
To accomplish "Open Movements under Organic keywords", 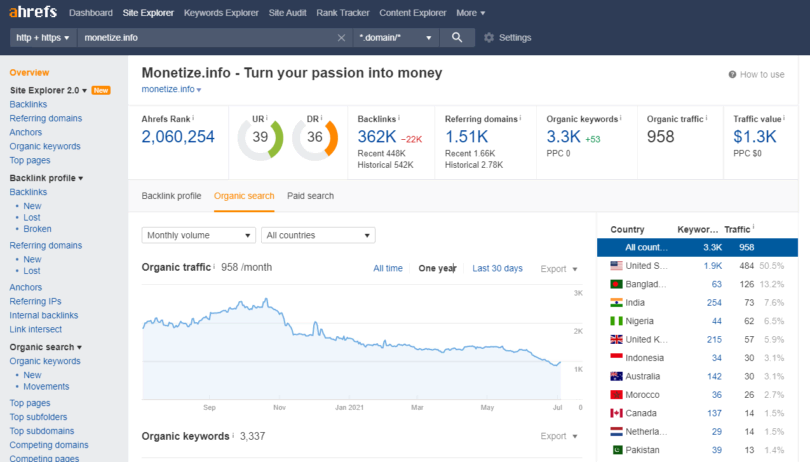I will click(46, 387).
